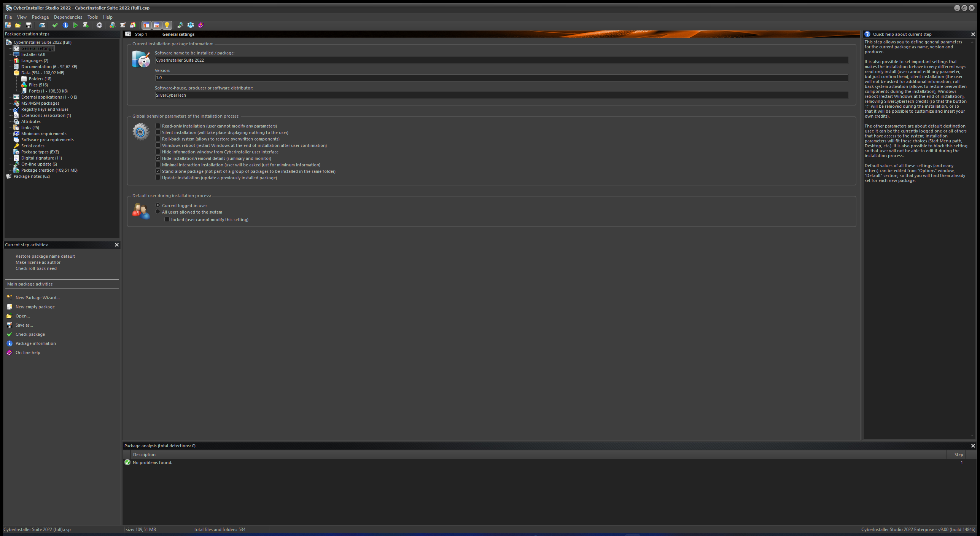Close the Quick help panel
980x536 pixels.
973,34
